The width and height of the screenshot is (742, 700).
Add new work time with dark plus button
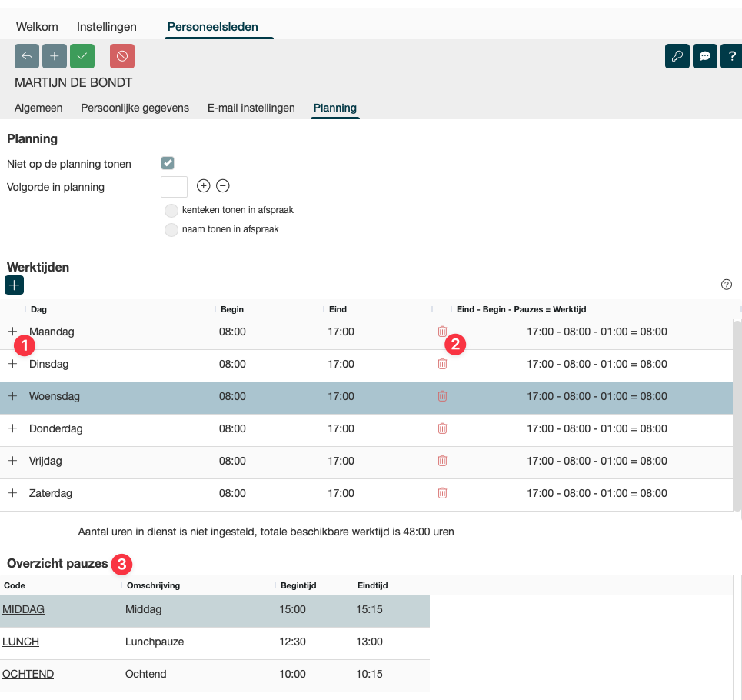tap(14, 285)
